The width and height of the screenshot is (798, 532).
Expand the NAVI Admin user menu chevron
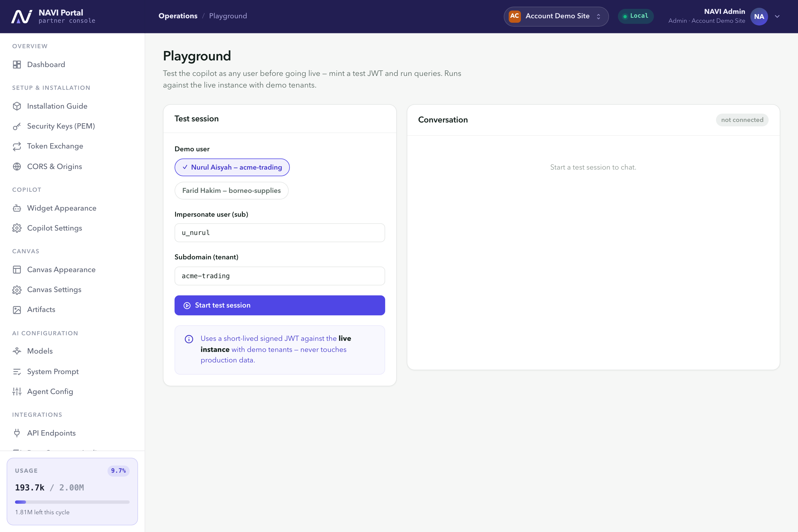(777, 16)
